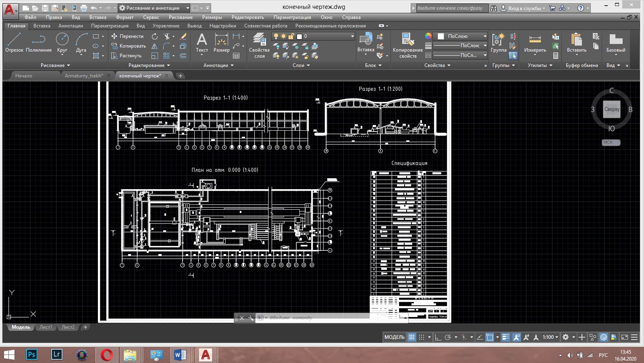Click the Перенести move command

(127, 36)
